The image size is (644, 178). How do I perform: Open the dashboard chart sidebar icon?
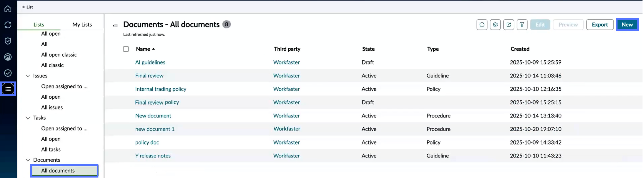click(8, 57)
